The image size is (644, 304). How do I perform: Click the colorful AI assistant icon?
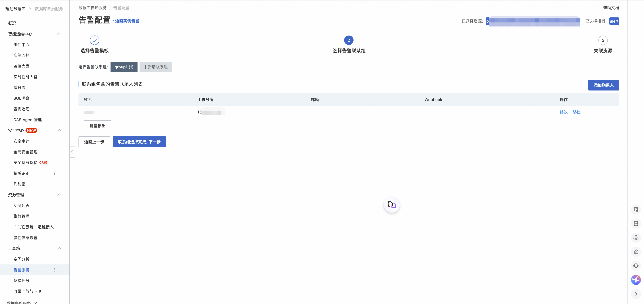[x=636, y=280]
